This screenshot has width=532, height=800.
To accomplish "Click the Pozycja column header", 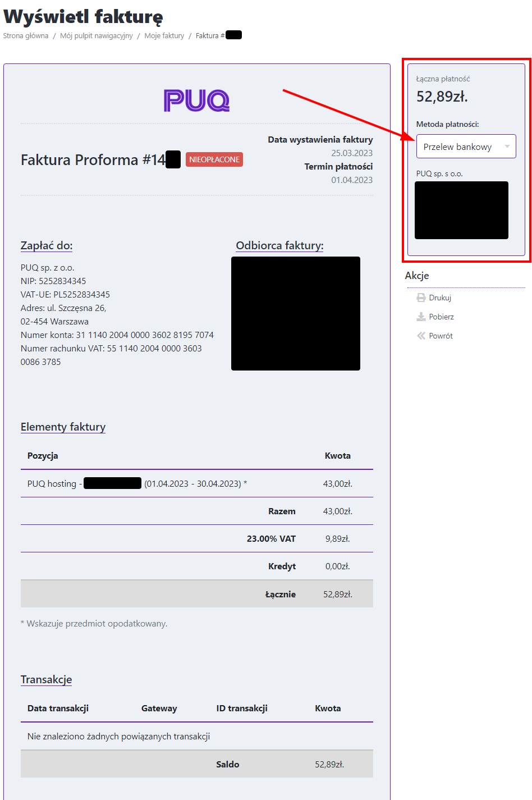I will [x=43, y=456].
